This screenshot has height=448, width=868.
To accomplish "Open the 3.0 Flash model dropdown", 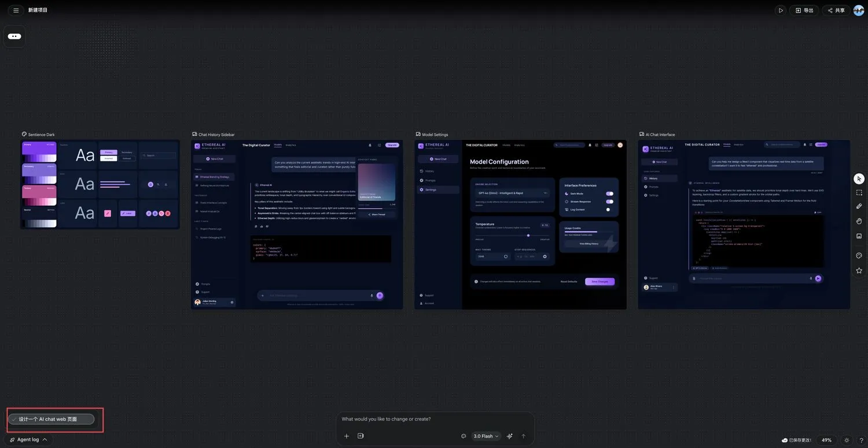I will click(x=486, y=436).
